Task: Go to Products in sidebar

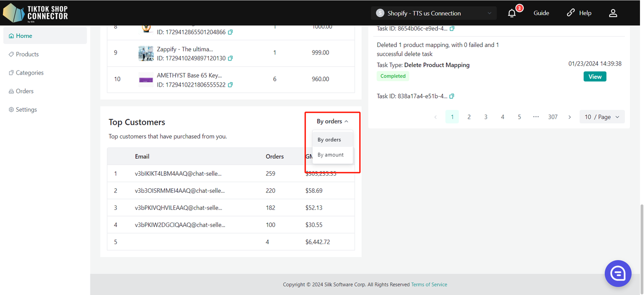Action: click(27, 54)
